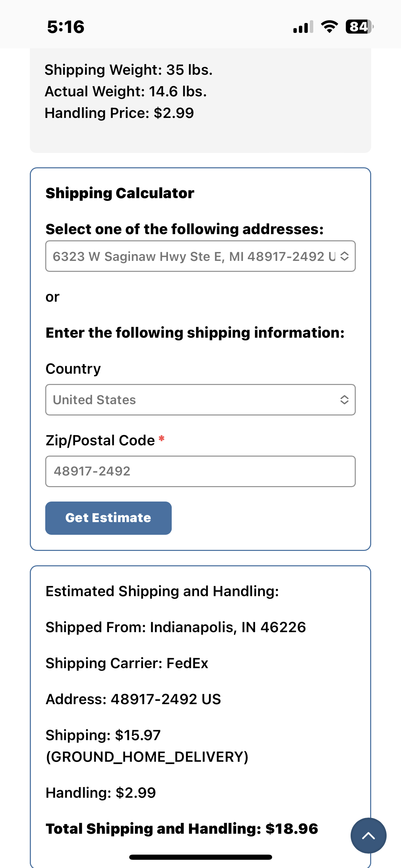Screen dimensions: 401x868
Task: Tap the scroll-to-top arrow button
Action: tap(368, 835)
